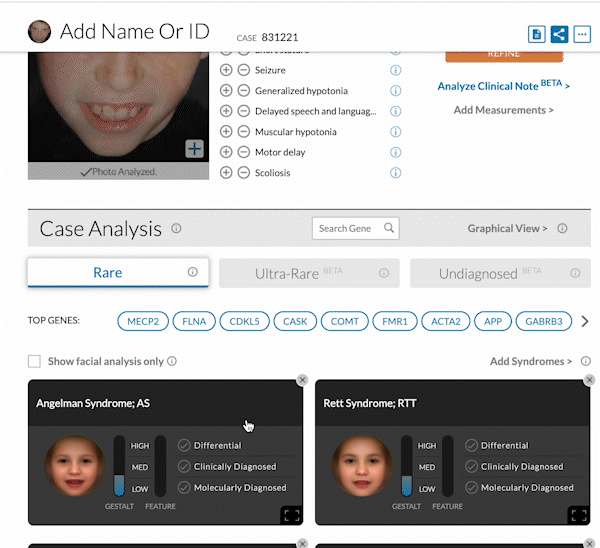Close the Angelman Syndrome card
The image size is (600, 548).
302,380
